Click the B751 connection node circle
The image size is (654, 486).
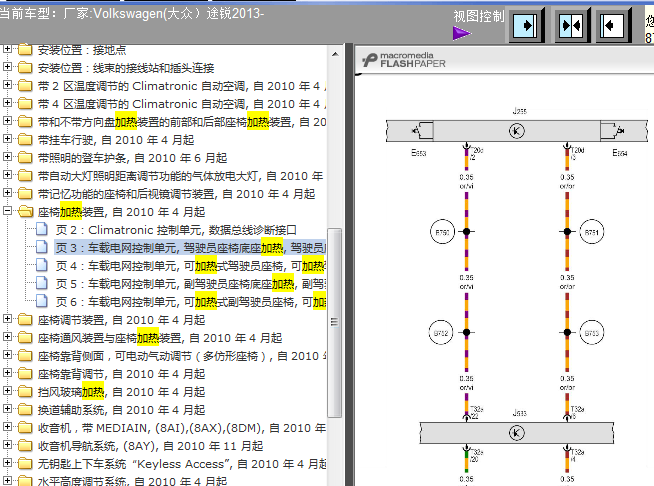[x=591, y=232]
